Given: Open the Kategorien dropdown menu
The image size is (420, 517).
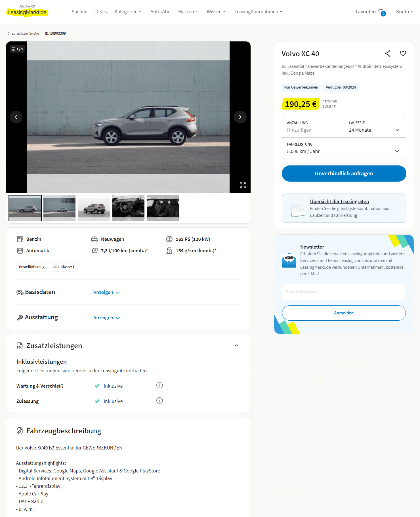Looking at the screenshot, I should (128, 12).
